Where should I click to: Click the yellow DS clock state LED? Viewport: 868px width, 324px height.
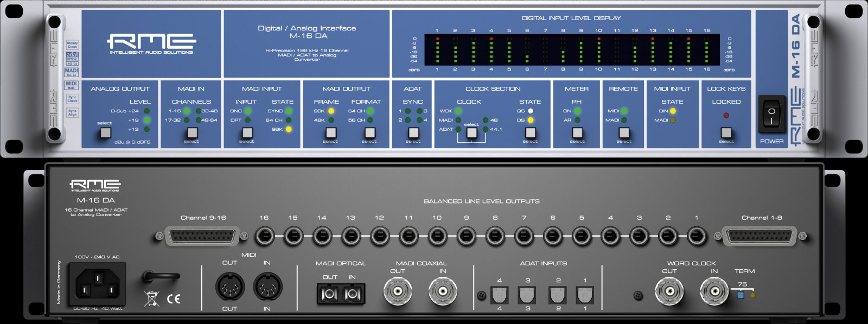click(x=531, y=120)
